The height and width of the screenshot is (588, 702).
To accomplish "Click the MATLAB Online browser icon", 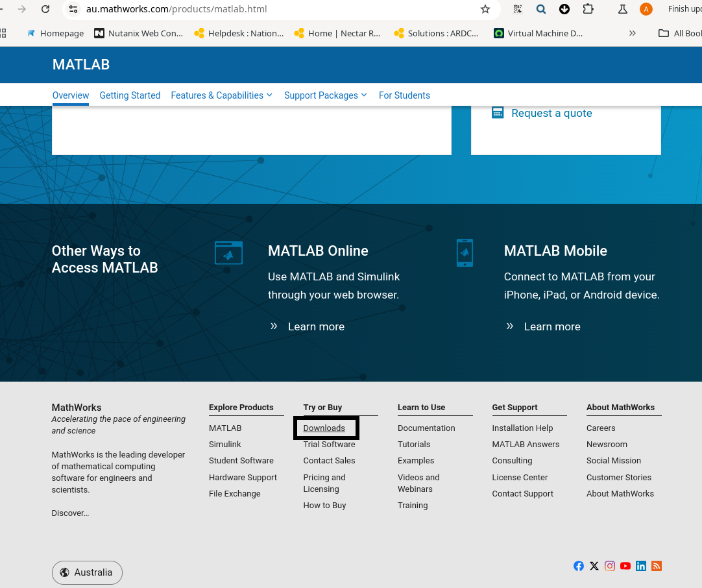I will pyautogui.click(x=229, y=253).
